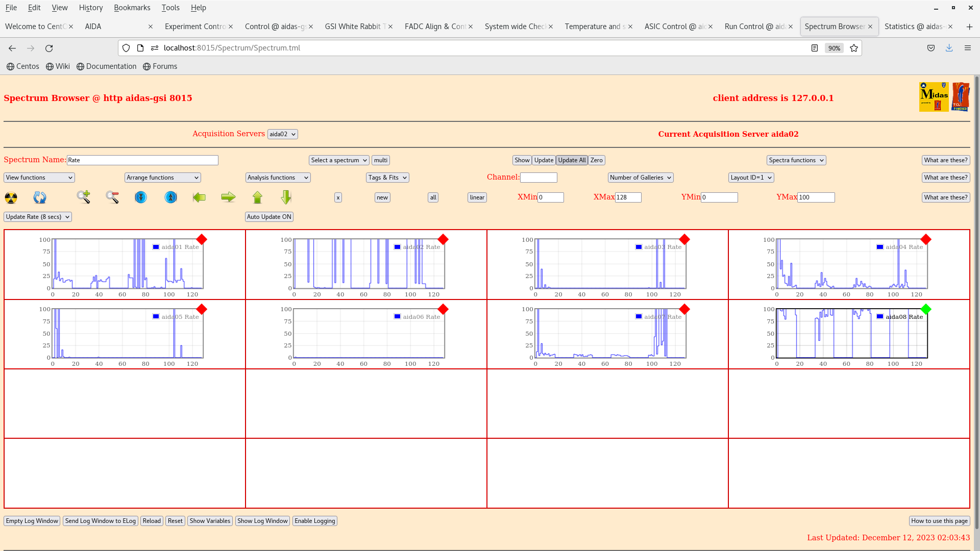Image resolution: width=980 pixels, height=551 pixels.
Task: Select the zoom in magnifier icon
Action: coord(83,197)
